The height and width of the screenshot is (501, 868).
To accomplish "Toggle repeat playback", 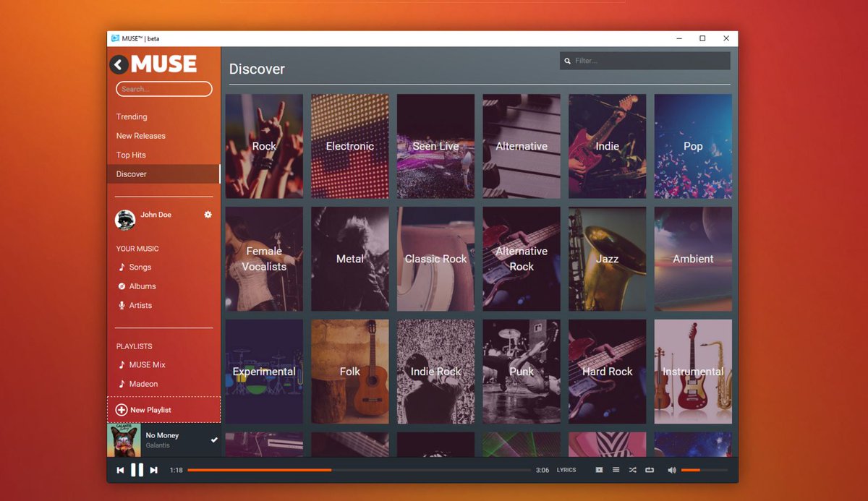I will coord(650,470).
